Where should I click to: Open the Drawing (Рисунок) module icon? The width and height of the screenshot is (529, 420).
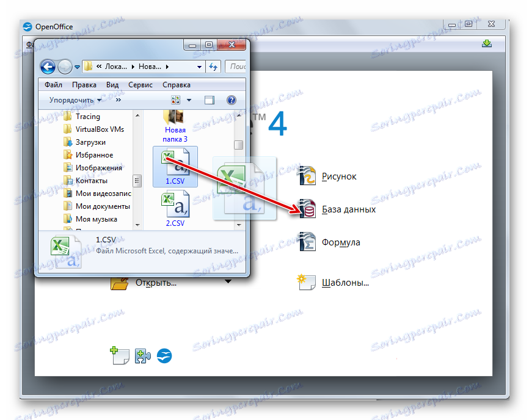307,176
